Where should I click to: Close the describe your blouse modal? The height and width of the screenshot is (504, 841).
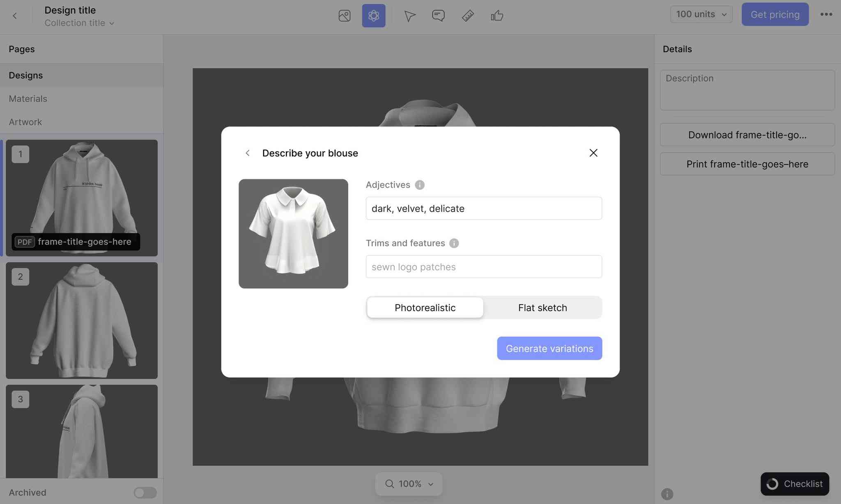point(593,153)
